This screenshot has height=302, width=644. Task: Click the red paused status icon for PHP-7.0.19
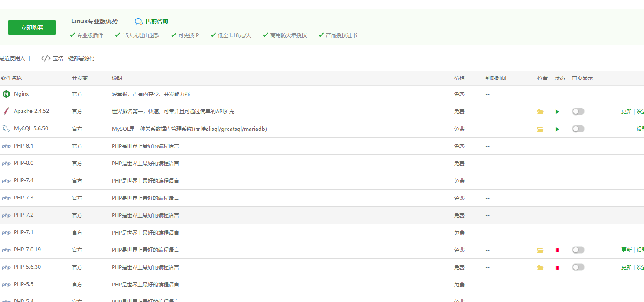click(557, 250)
